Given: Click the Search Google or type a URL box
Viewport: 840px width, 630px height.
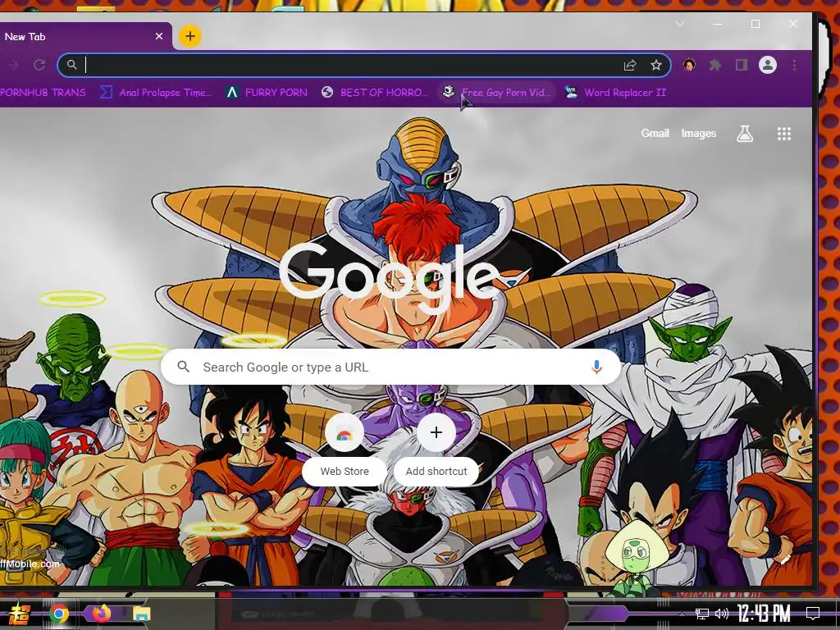Looking at the screenshot, I should [x=391, y=367].
